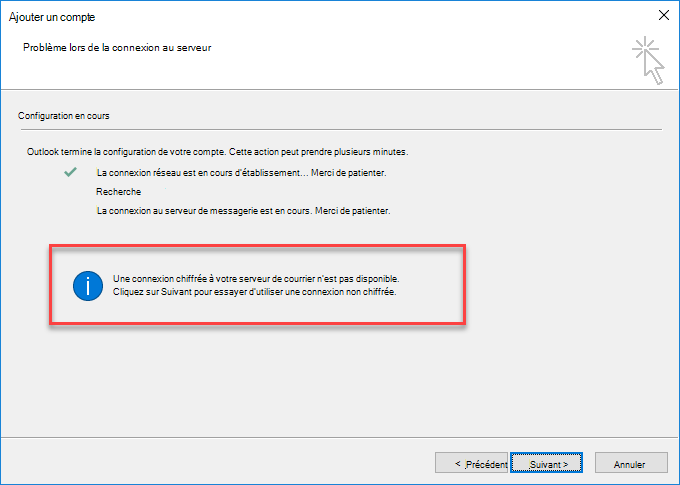Select the 'Une connexion chiffrée' message line
Viewport: 680px width, 485px height.
[x=256, y=279]
